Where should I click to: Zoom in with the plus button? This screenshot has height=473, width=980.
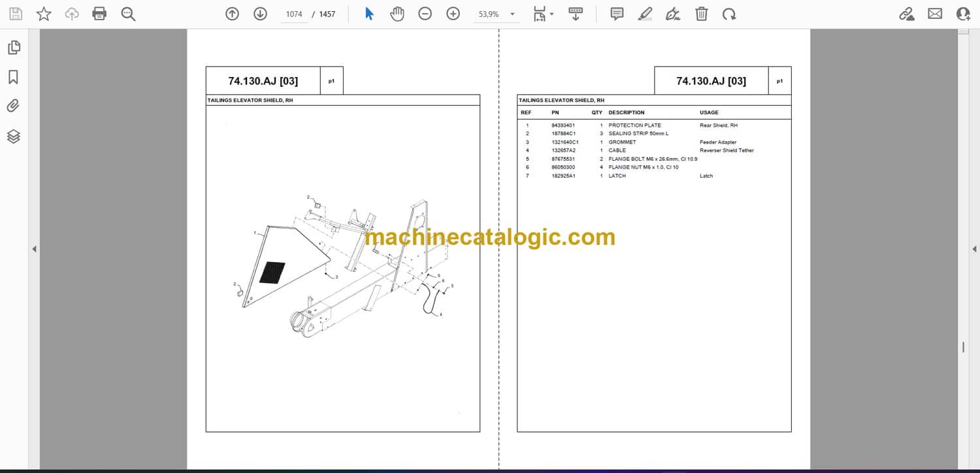[453, 14]
